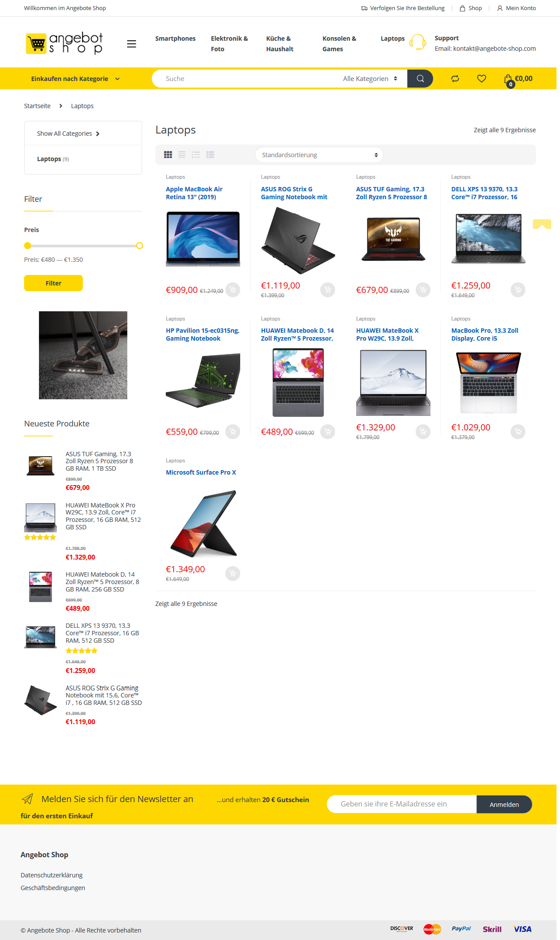This screenshot has width=560, height=940.
Task: Open the hamburger menu icon
Action: [131, 44]
